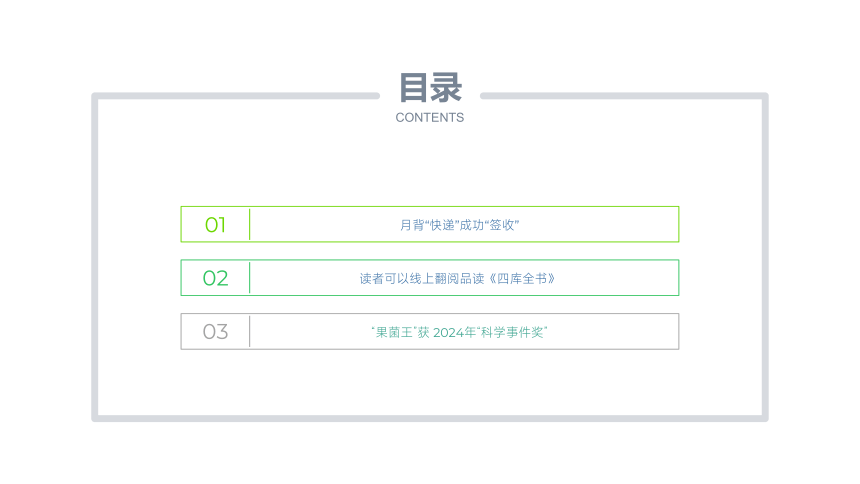This screenshot has height=484, width=860.
Task: Click the gray 03 number
Action: click(x=215, y=331)
